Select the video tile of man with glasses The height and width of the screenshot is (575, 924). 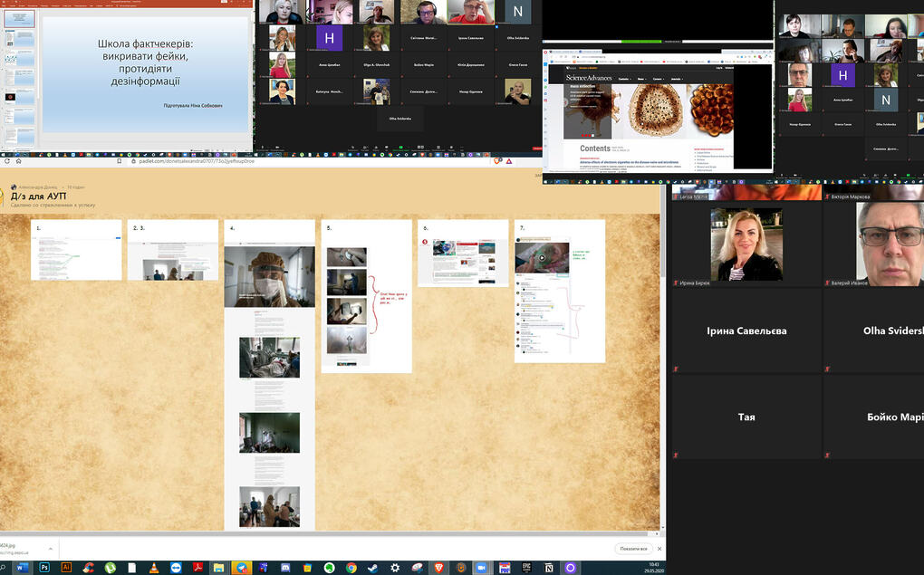click(874, 244)
